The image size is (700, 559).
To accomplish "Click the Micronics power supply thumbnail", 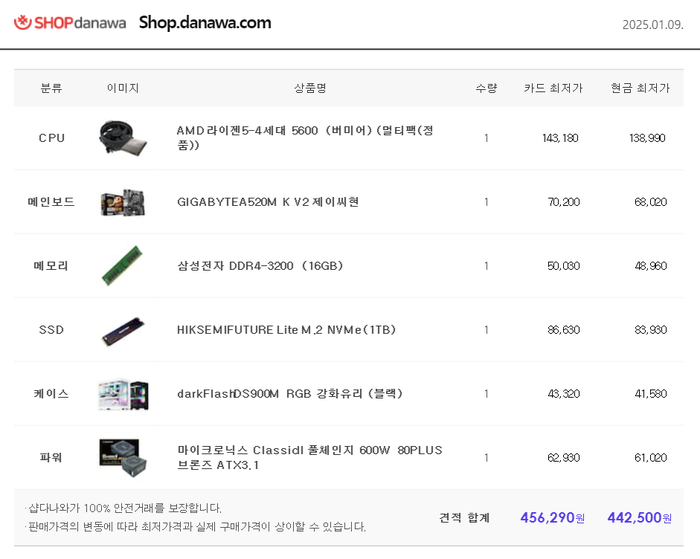I will [123, 458].
